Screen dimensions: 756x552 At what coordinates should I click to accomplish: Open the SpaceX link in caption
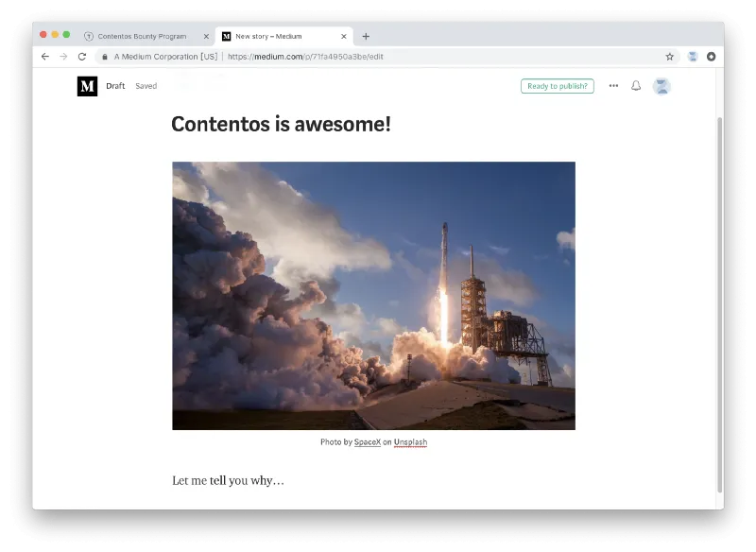point(368,442)
